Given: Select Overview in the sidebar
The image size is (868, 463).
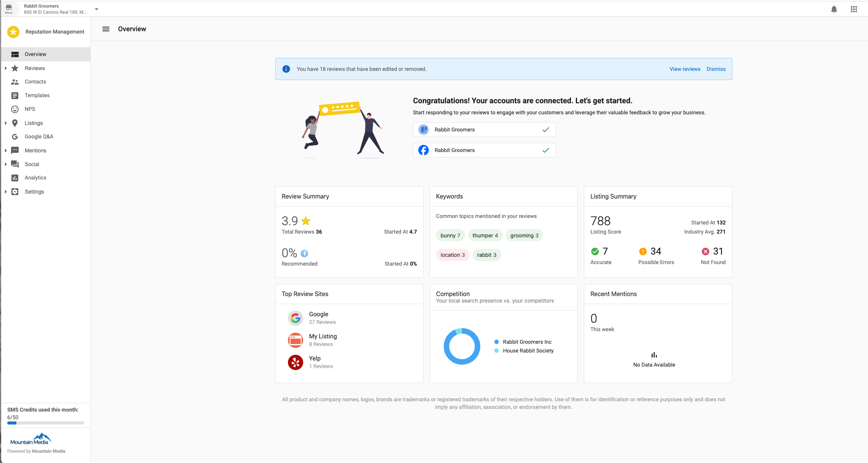Looking at the screenshot, I should [x=35, y=54].
